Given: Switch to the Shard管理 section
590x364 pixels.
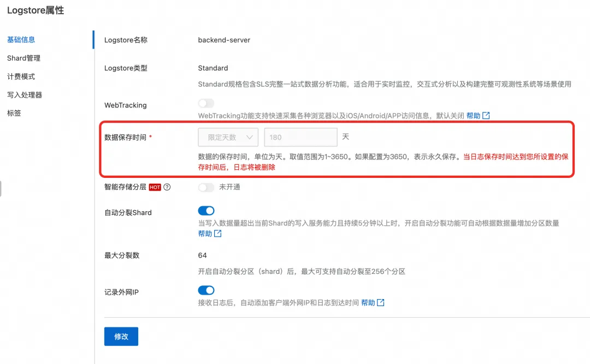Looking at the screenshot, I should [22, 58].
